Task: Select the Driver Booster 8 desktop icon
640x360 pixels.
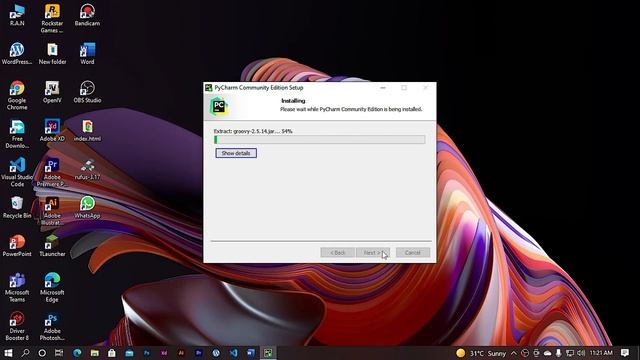Action: 17,326
